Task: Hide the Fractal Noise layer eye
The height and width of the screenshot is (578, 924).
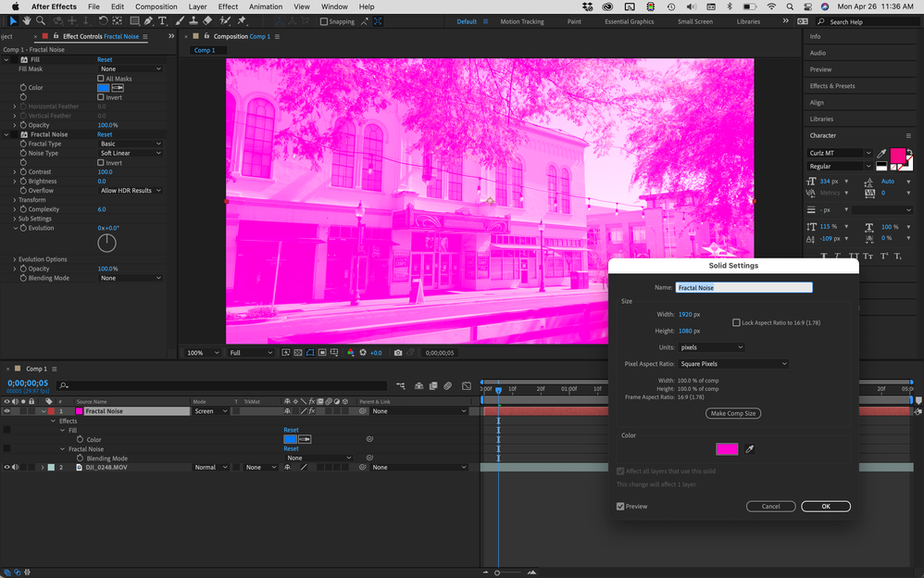Action: point(6,411)
